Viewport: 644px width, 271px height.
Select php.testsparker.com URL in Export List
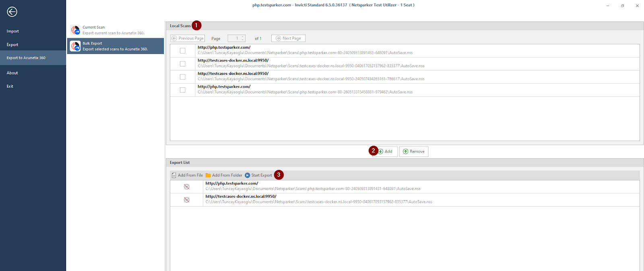coord(232,183)
